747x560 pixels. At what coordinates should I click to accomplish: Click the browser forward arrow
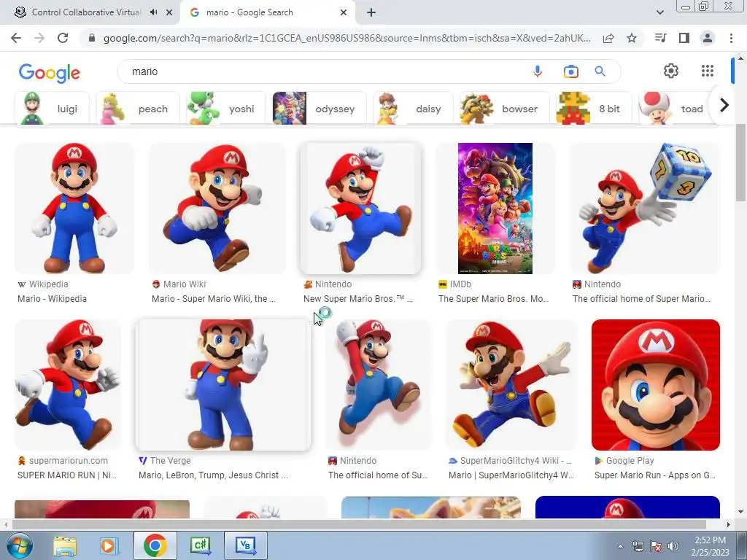(x=39, y=38)
